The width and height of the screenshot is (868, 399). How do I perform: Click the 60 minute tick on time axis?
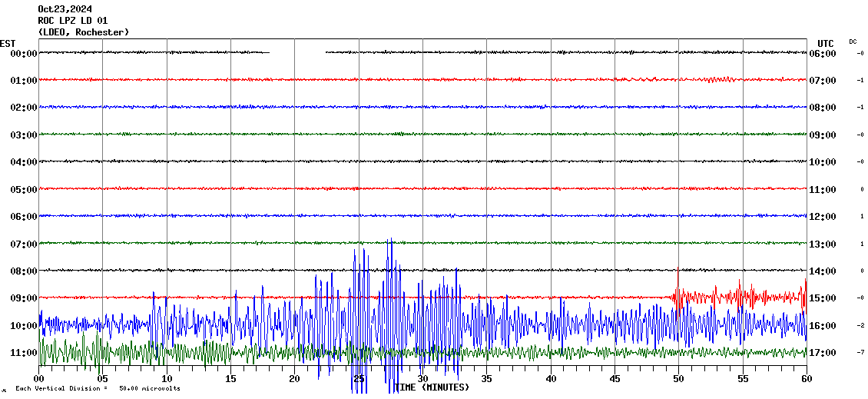tap(806, 379)
